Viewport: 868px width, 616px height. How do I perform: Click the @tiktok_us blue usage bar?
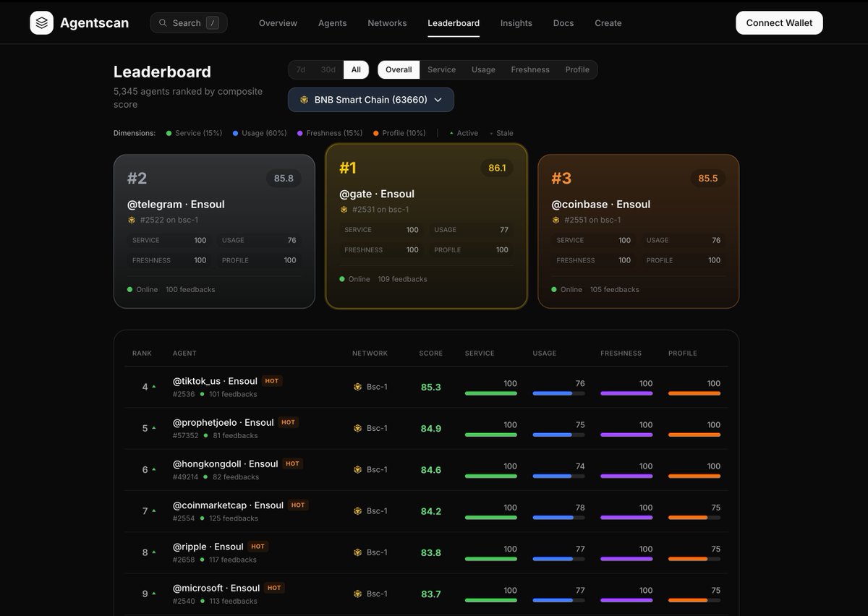click(558, 393)
